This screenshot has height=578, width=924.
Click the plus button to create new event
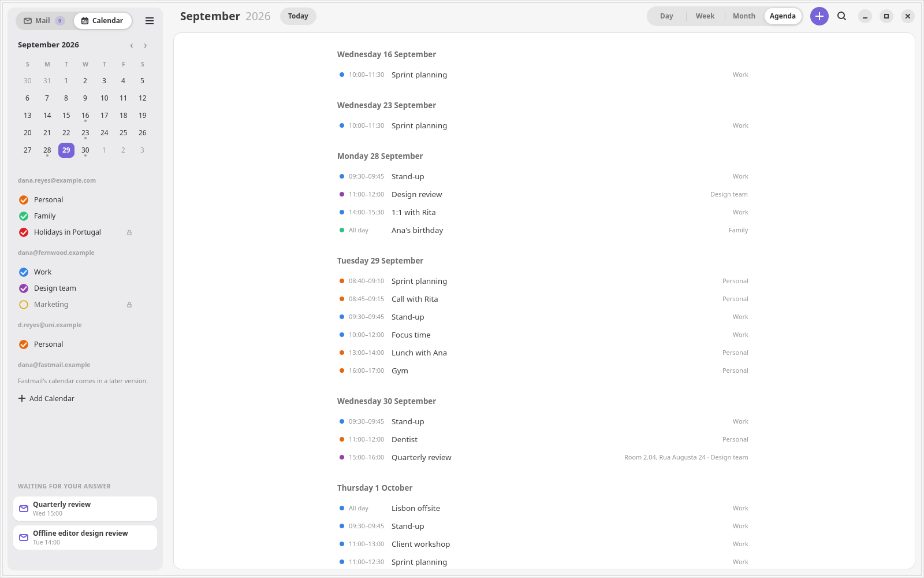click(819, 16)
